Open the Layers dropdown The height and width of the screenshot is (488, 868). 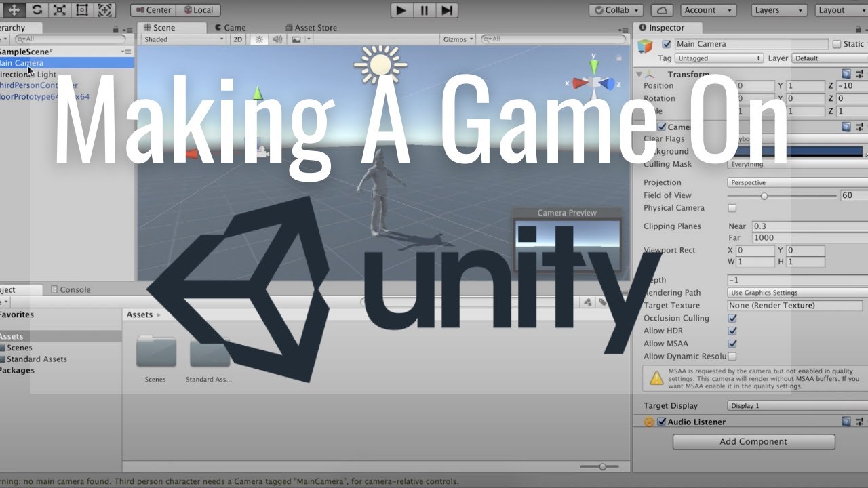coord(779,10)
